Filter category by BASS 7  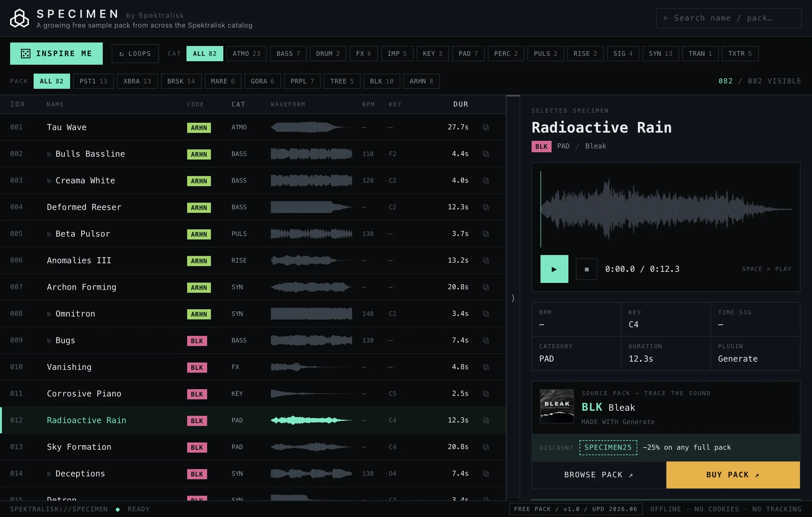[x=288, y=54]
